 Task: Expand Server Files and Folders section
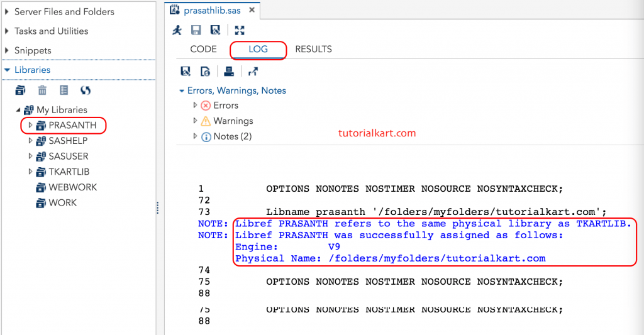(6, 11)
